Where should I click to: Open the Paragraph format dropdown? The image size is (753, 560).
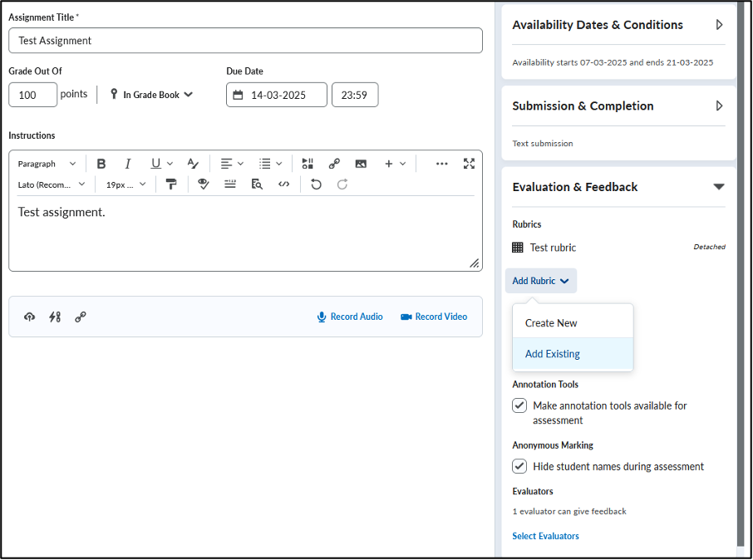tap(47, 164)
